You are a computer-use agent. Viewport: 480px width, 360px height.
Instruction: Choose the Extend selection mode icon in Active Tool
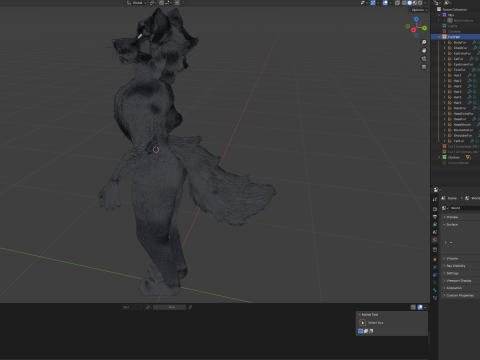(366, 331)
